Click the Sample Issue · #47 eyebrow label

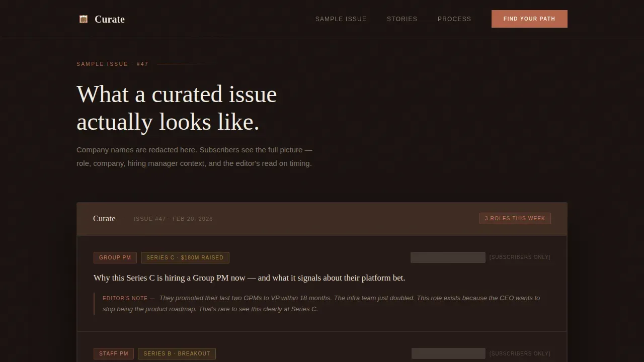point(113,64)
